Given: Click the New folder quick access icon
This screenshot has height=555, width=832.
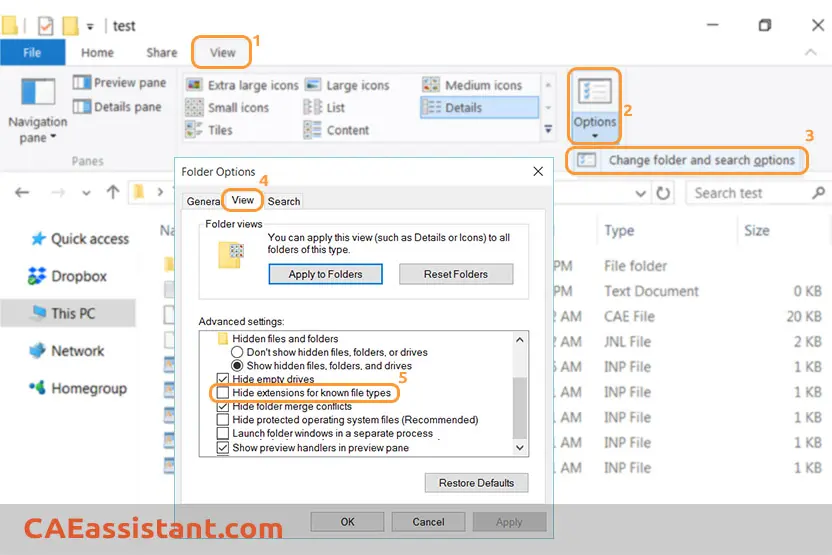Looking at the screenshot, I should pos(70,25).
